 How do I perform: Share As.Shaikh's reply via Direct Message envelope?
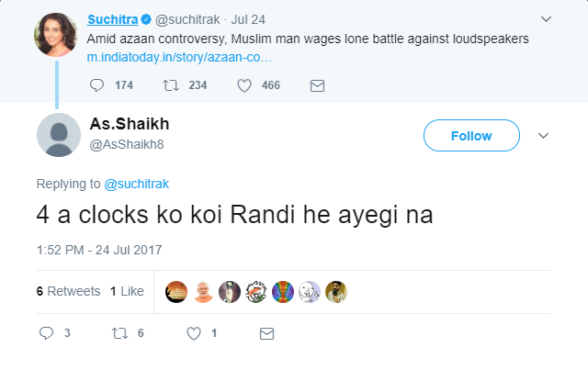pyautogui.click(x=266, y=333)
